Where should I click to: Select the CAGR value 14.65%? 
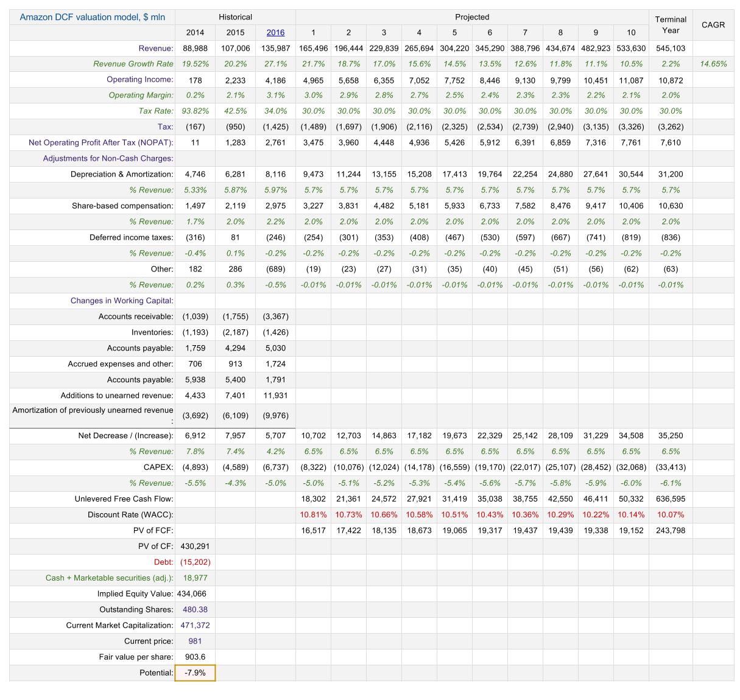(x=713, y=64)
